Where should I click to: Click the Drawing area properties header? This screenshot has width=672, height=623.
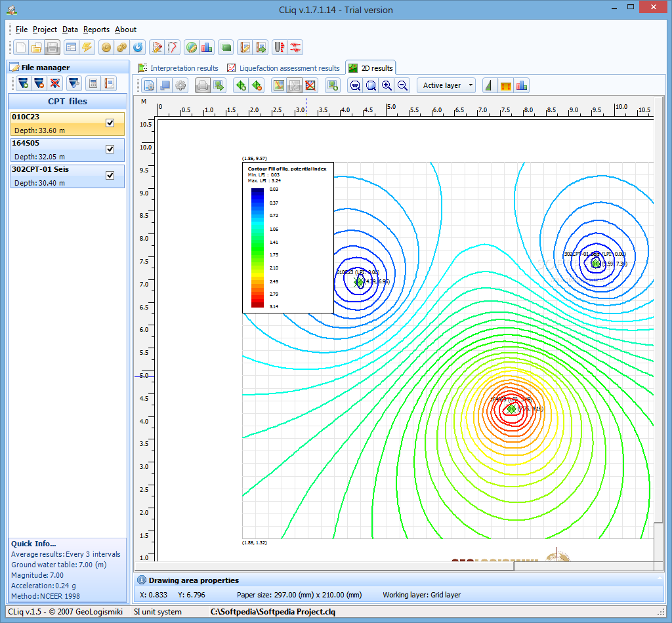pos(398,580)
